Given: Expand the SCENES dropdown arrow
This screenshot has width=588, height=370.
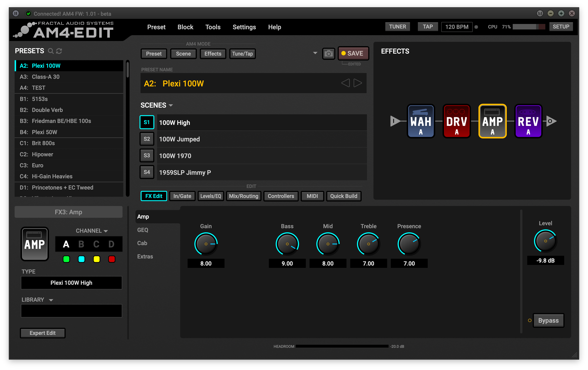Looking at the screenshot, I should click(x=171, y=105).
